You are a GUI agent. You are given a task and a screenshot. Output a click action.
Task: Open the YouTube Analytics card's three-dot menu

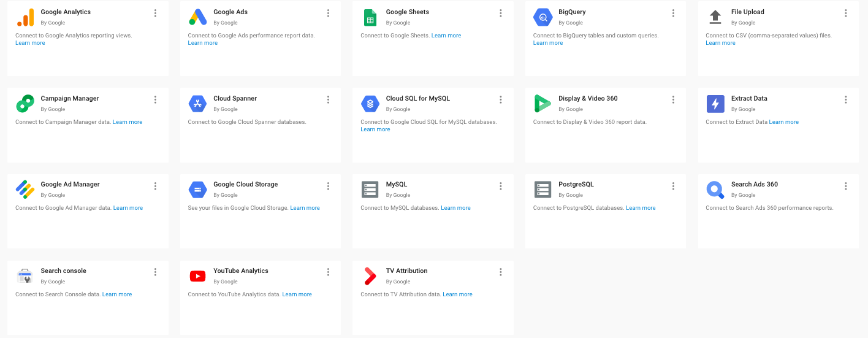329,272
